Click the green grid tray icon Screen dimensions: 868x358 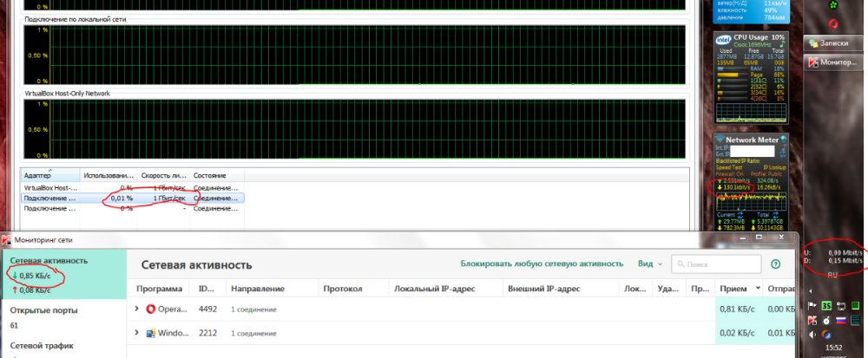click(x=855, y=305)
